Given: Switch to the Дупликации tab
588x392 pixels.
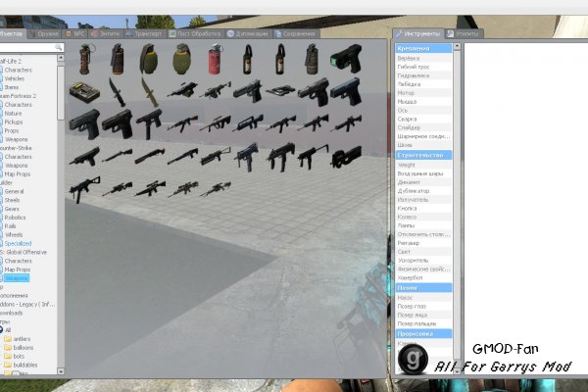Looking at the screenshot, I should 248,33.
